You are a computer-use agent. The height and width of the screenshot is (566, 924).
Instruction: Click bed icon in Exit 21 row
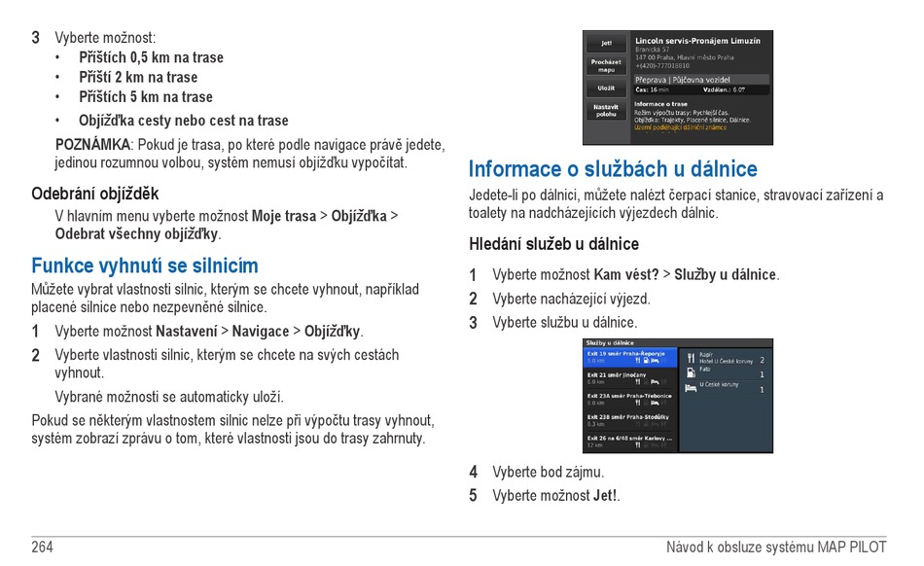(x=655, y=382)
